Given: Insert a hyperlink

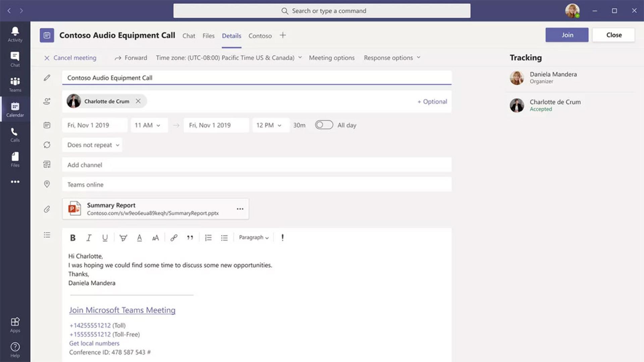Looking at the screenshot, I should point(174,238).
